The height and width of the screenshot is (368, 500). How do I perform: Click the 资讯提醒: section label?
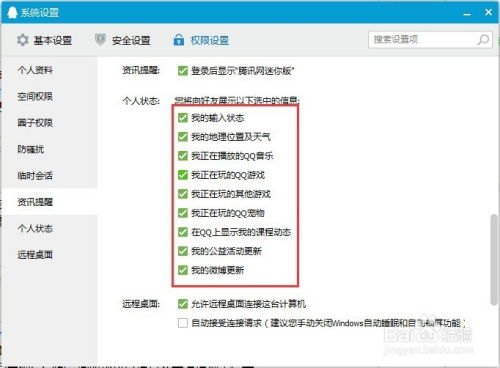coord(141,70)
